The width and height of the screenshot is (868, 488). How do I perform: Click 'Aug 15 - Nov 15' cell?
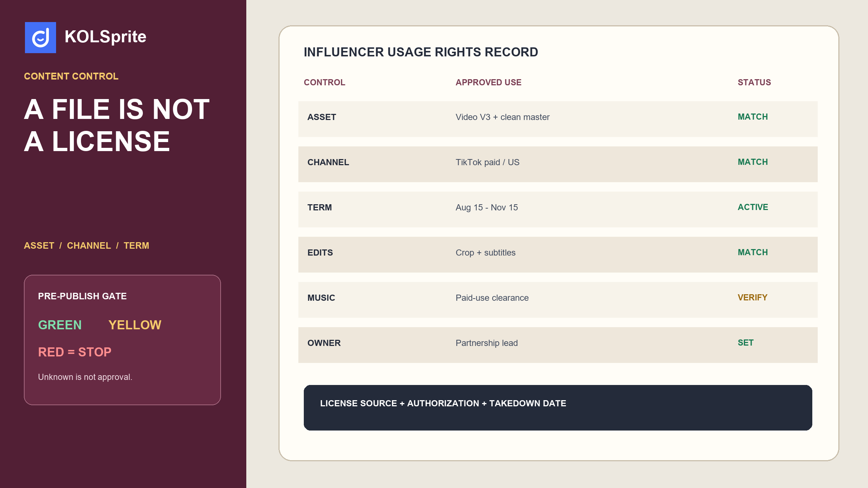tap(487, 207)
